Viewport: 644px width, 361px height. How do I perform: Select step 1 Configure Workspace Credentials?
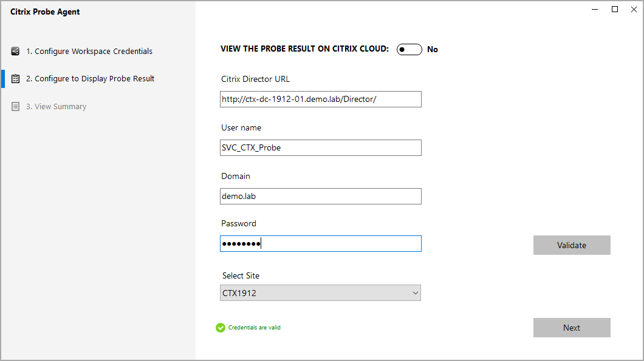[91, 51]
